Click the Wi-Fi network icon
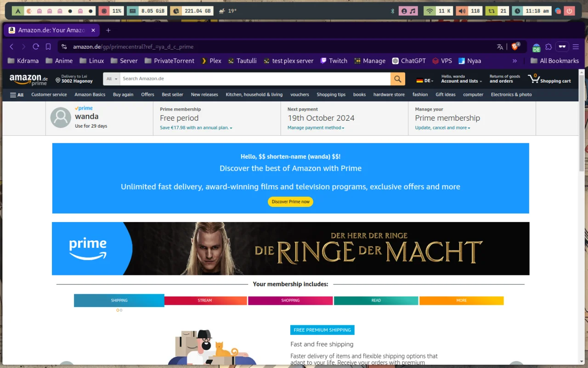This screenshot has height=368, width=588. (430, 11)
